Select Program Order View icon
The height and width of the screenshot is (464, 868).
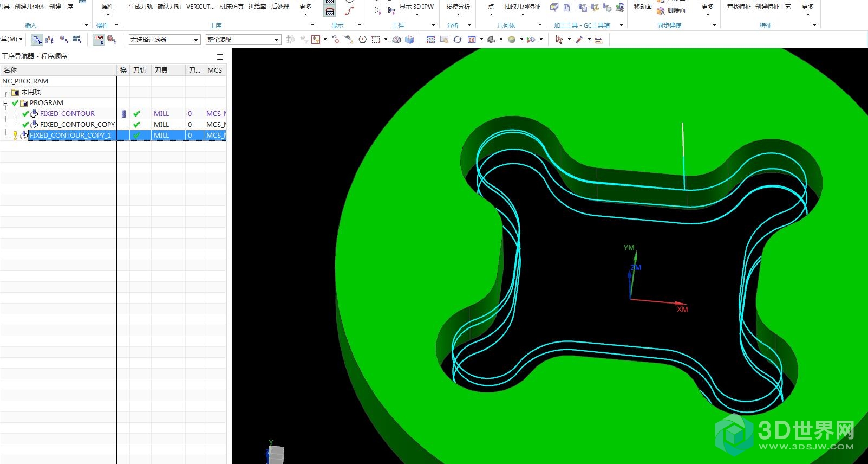click(x=37, y=40)
